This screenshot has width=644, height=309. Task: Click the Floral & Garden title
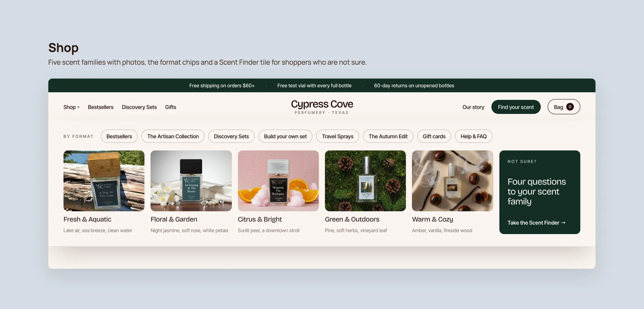pos(174,219)
